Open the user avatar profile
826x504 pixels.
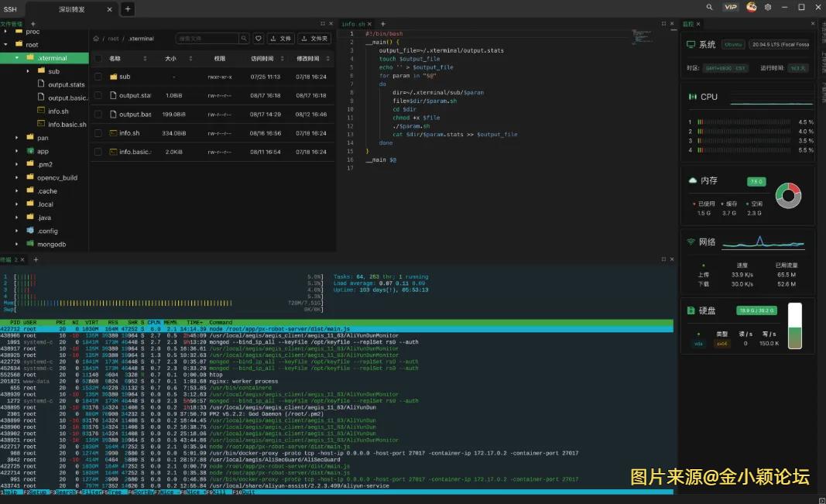pos(751,7)
